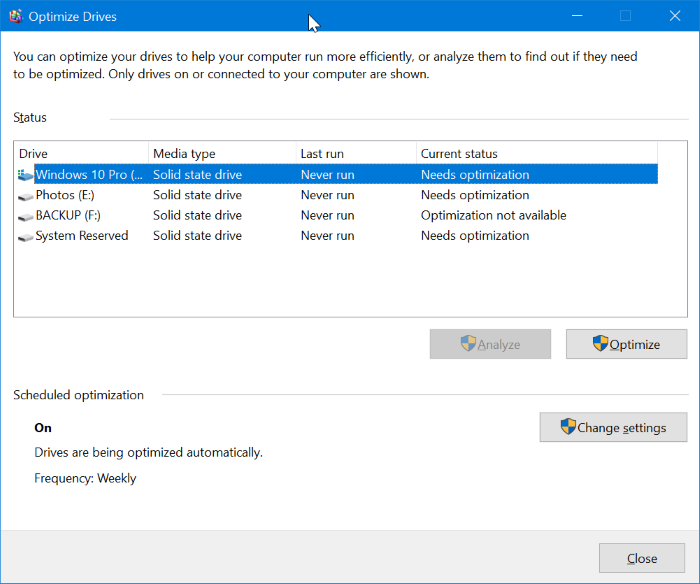Image resolution: width=700 pixels, height=584 pixels.
Task: Click the 'Scheduled optimization' section heading
Action: 79,395
